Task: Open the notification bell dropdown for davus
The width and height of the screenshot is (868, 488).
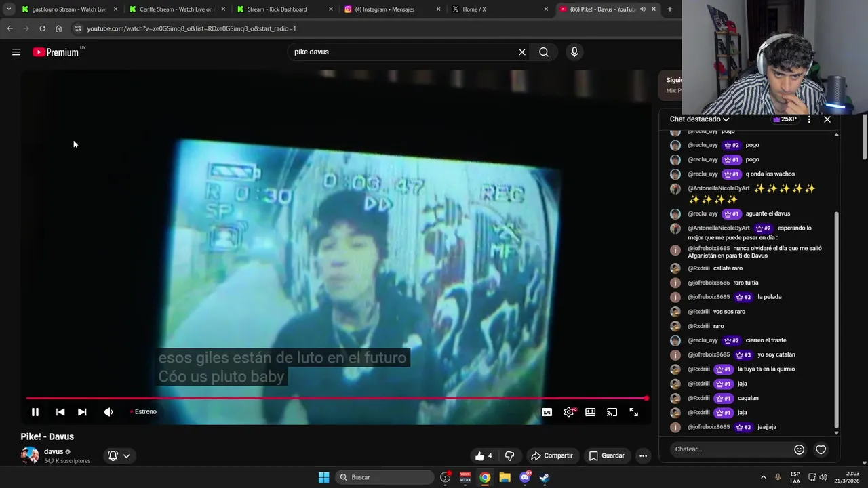Action: coord(119,455)
